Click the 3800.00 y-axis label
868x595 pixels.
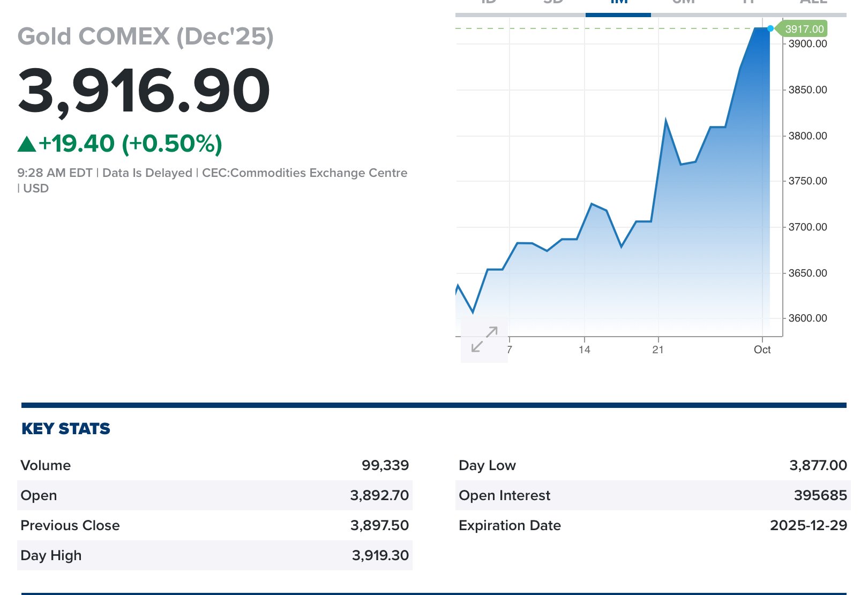[807, 136]
